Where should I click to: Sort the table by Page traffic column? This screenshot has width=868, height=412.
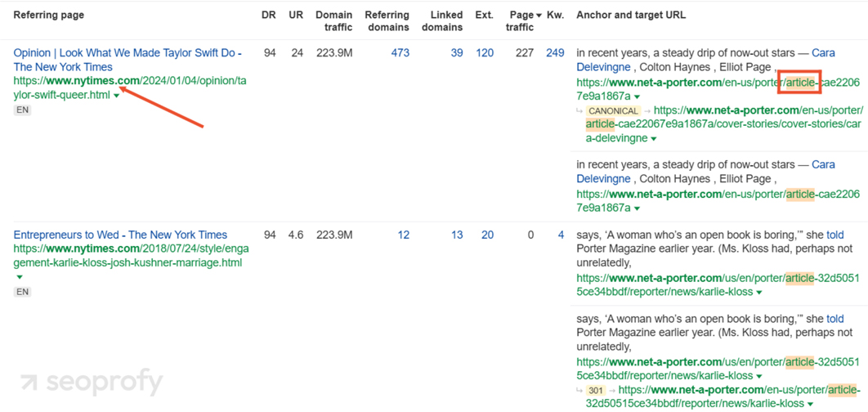point(522,21)
